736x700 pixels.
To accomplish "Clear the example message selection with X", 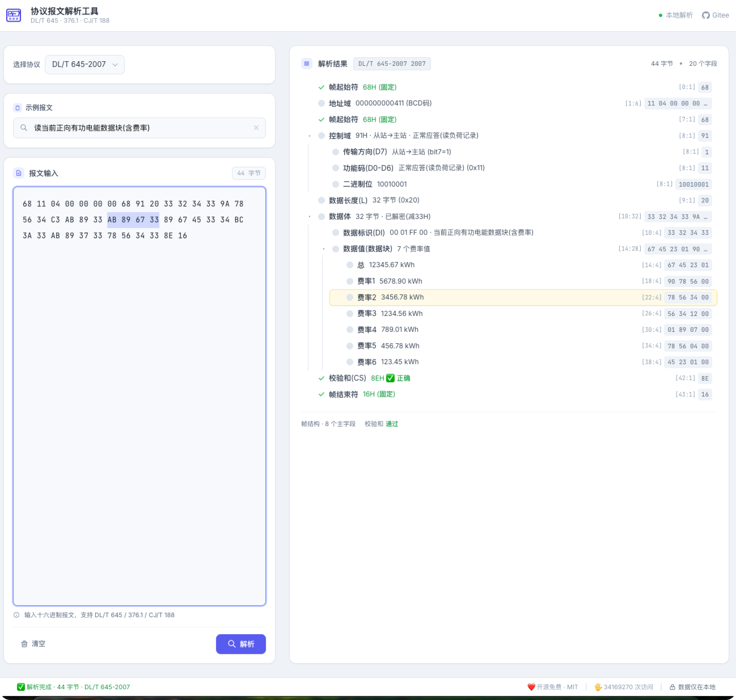I will click(x=256, y=128).
